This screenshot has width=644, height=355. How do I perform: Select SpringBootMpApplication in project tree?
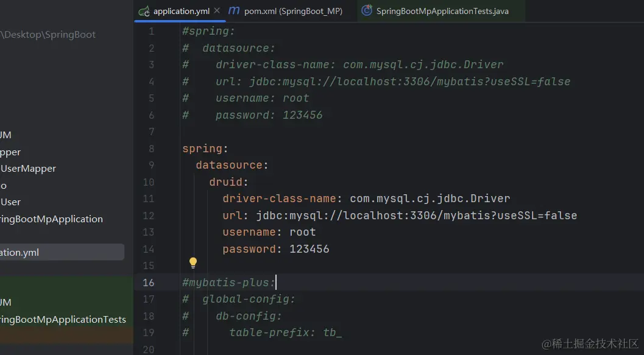pos(51,219)
